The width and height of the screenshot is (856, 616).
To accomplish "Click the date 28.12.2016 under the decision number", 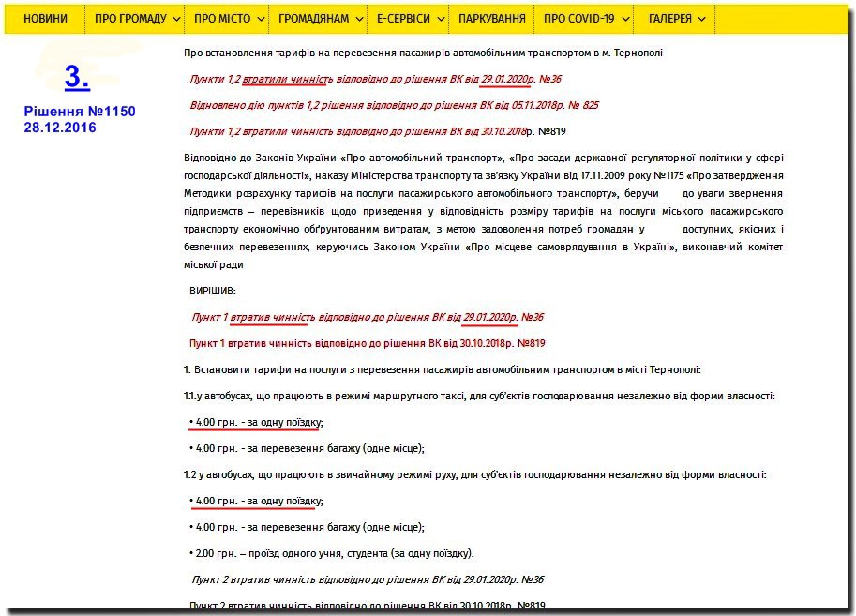I will 60,128.
